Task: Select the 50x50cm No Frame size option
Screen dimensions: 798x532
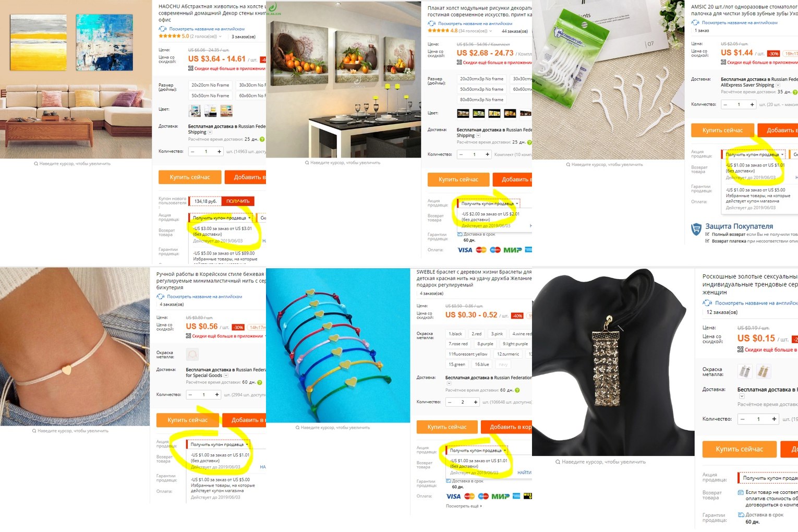Action: pyautogui.click(x=210, y=96)
